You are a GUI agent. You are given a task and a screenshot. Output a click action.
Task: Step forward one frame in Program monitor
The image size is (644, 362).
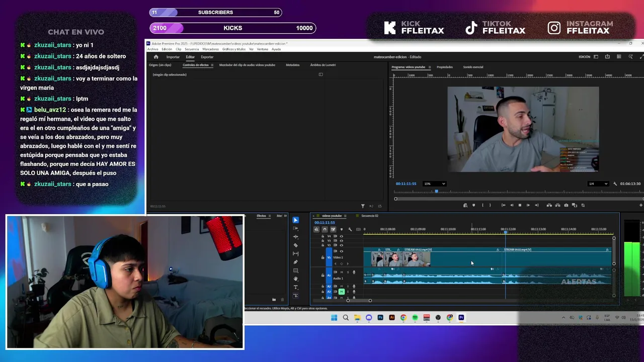click(x=528, y=205)
